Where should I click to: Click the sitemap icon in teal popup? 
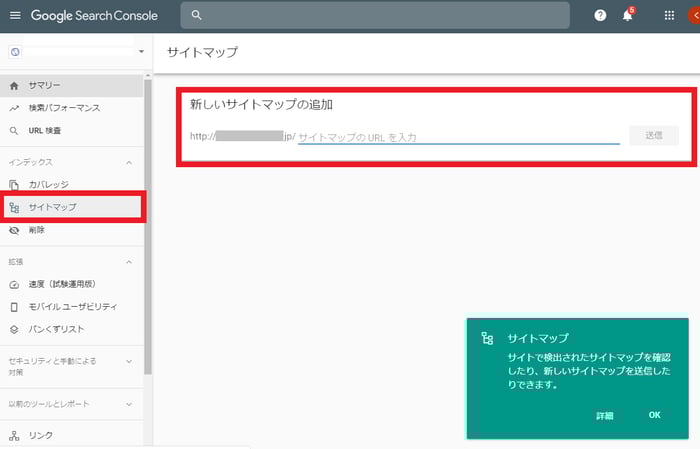488,338
